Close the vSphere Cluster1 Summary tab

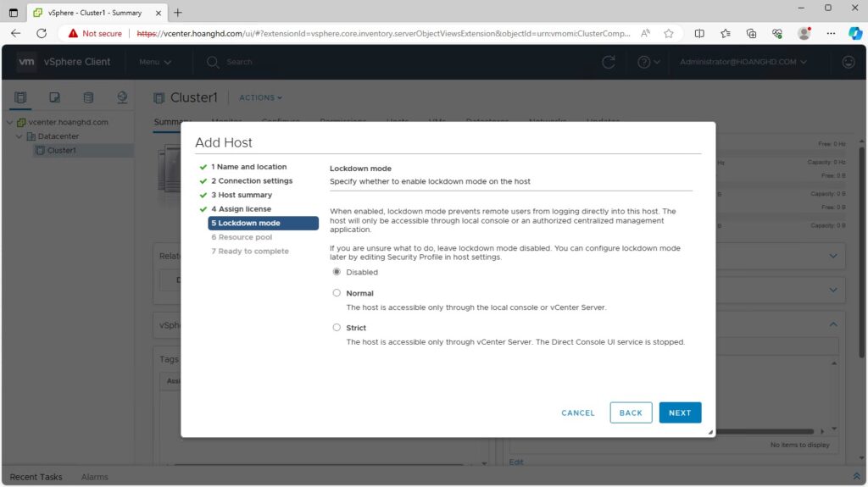[159, 13]
